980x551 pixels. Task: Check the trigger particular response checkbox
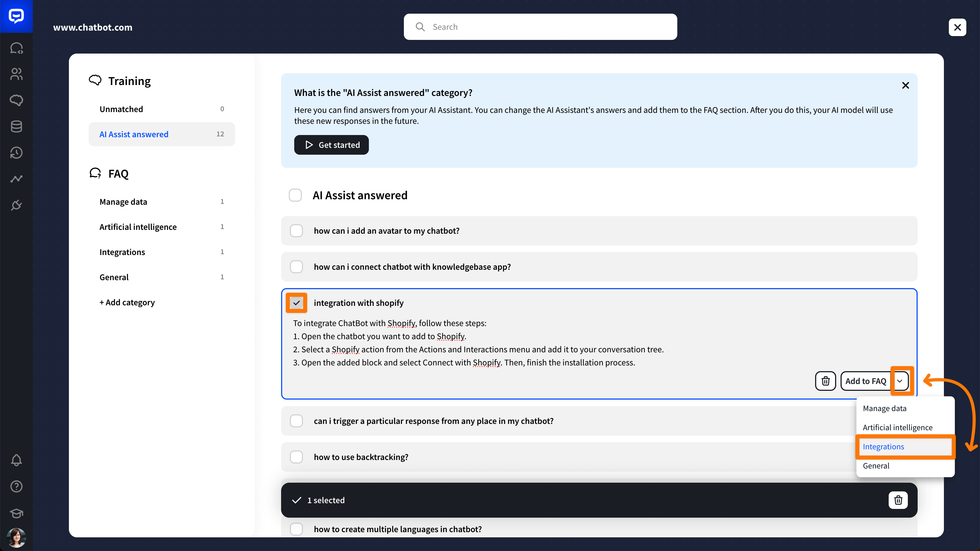(x=296, y=421)
